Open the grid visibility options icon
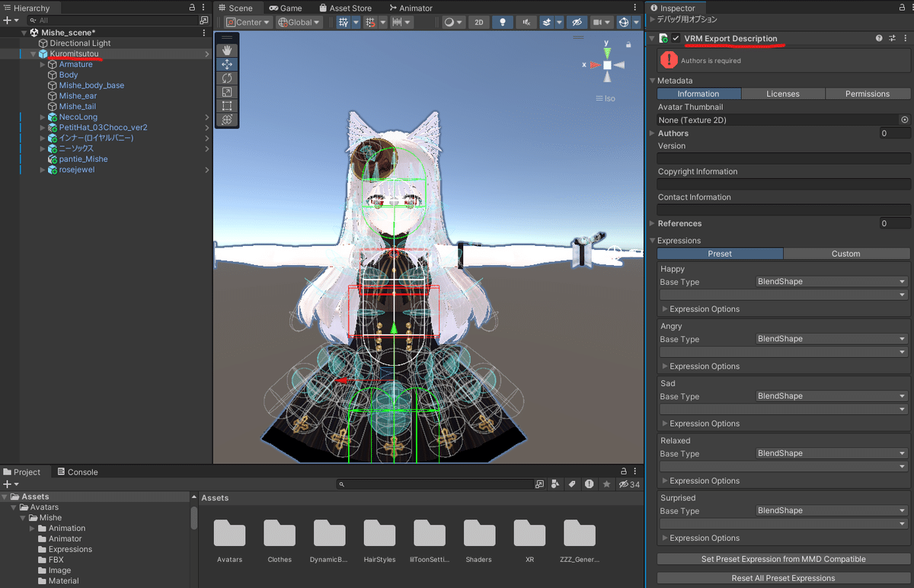 tap(344, 22)
